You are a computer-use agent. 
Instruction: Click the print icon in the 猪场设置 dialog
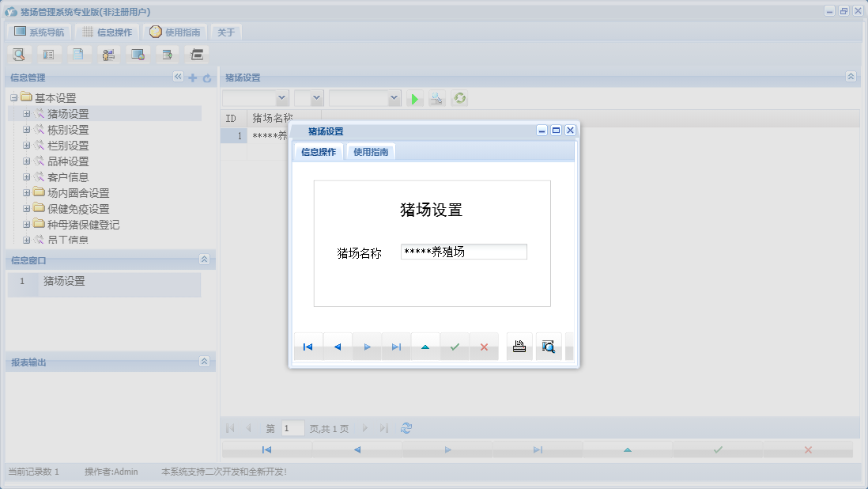click(519, 346)
